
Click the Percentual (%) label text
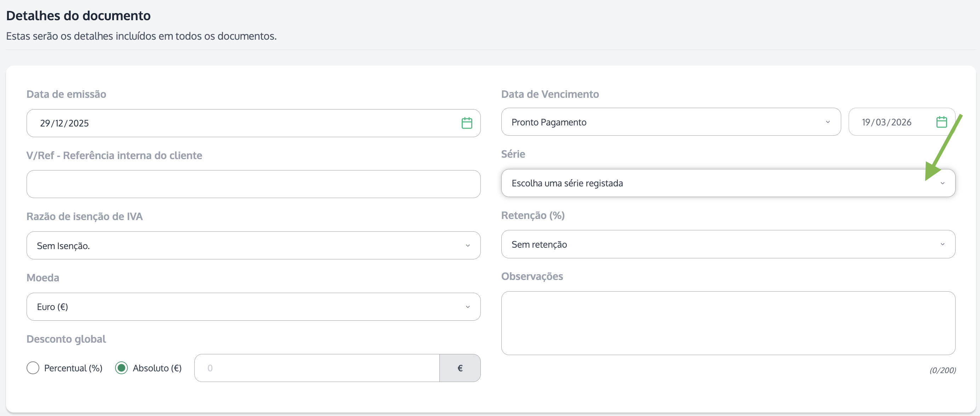point(73,368)
